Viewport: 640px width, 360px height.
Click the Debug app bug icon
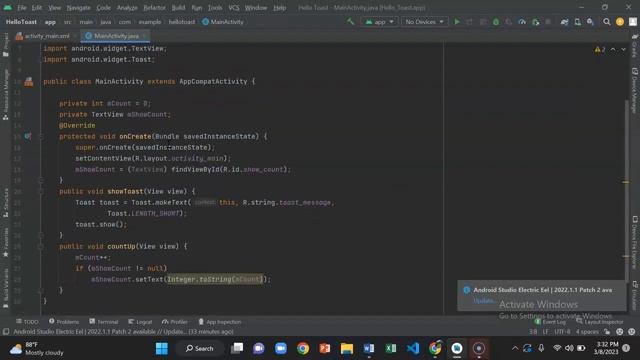tap(496, 22)
